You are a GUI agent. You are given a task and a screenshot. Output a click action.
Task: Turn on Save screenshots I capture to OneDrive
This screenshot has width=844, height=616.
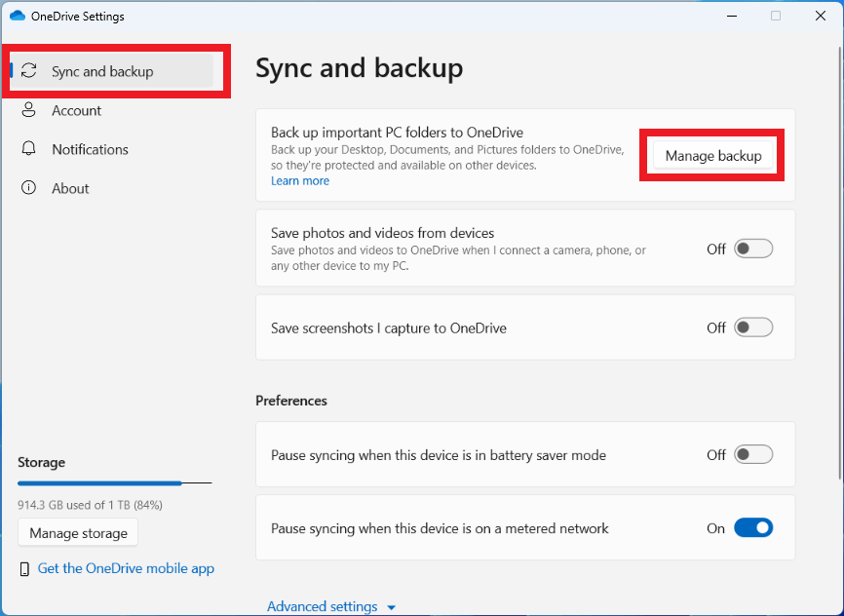(x=751, y=327)
